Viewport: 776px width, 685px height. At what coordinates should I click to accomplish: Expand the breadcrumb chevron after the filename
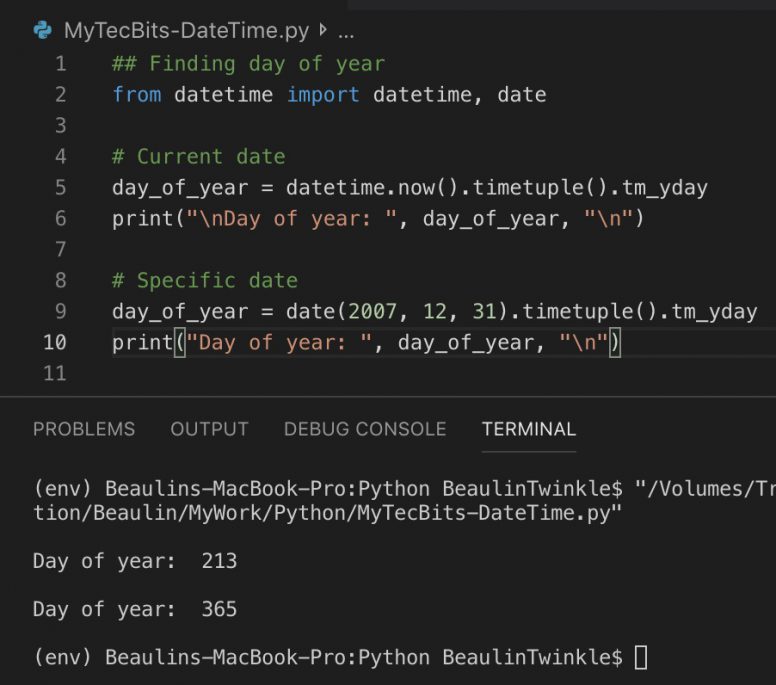(x=323, y=30)
